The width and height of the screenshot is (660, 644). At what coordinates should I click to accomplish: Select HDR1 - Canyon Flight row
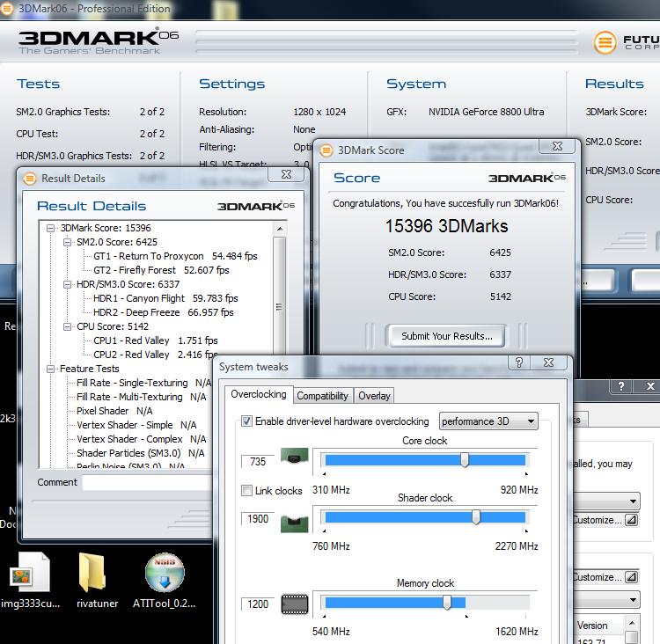point(165,298)
